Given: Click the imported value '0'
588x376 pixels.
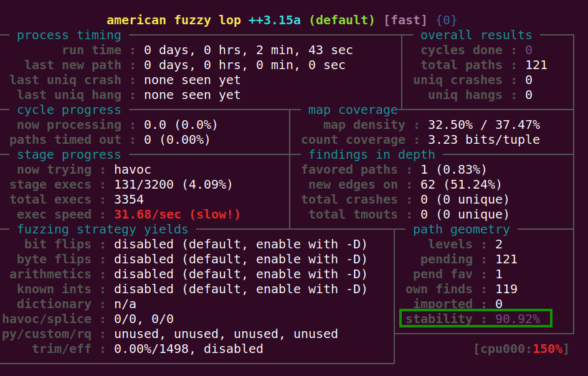Looking at the screenshot, I should tap(499, 304).
